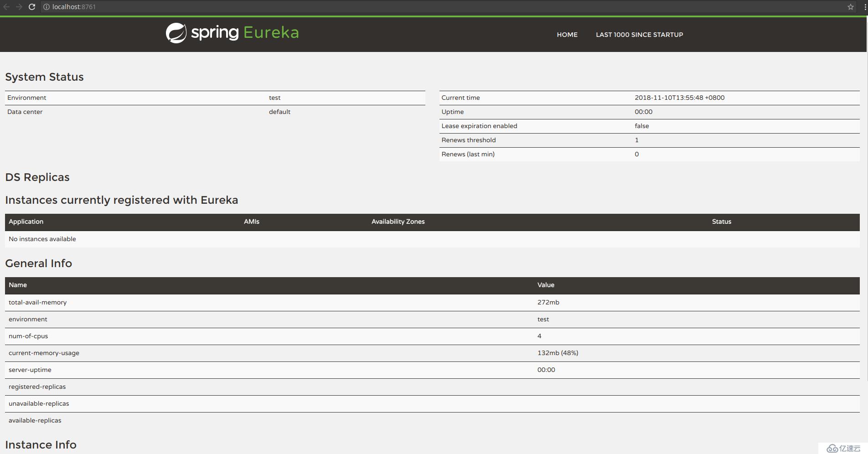Click the Instance Info heading
Viewport: 868px width, 454px height.
pos(41,445)
